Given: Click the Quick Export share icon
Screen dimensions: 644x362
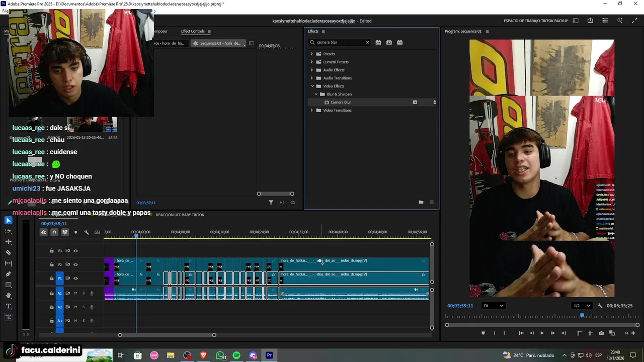Looking at the screenshot, I should click(x=590, y=21).
